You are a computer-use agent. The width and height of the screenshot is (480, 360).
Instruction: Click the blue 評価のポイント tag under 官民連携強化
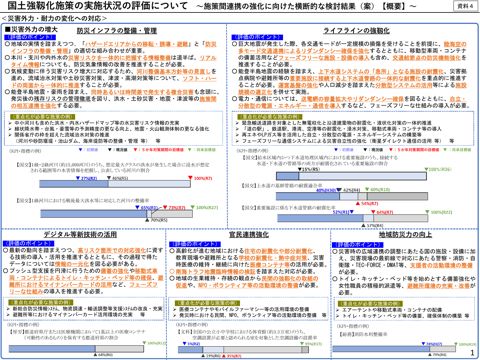point(195,244)
